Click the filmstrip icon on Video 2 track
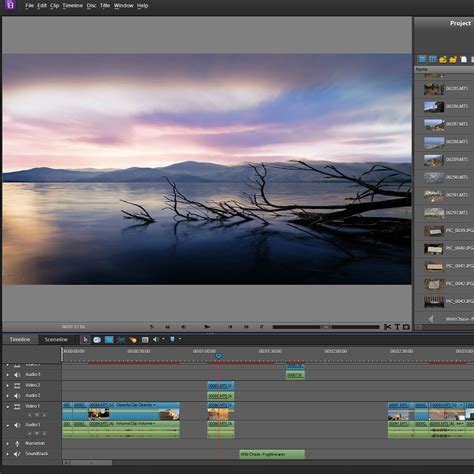The width and height of the screenshot is (474, 474). [17, 385]
